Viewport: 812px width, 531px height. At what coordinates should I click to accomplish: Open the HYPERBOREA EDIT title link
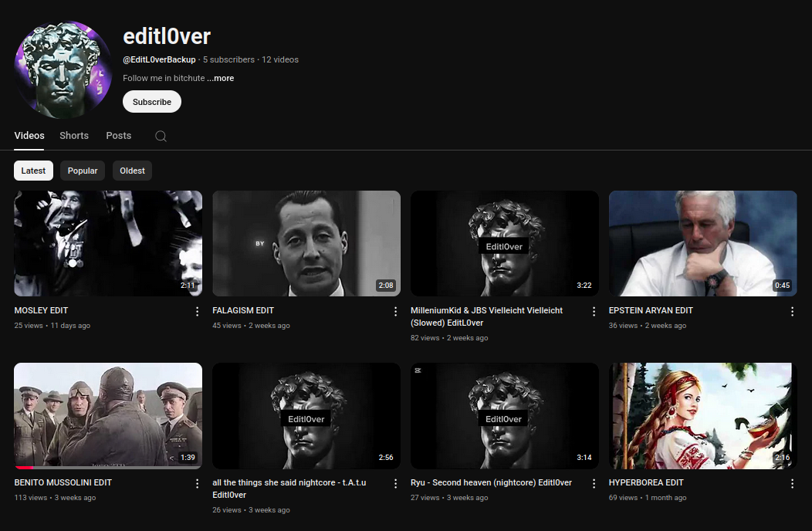[x=646, y=482]
